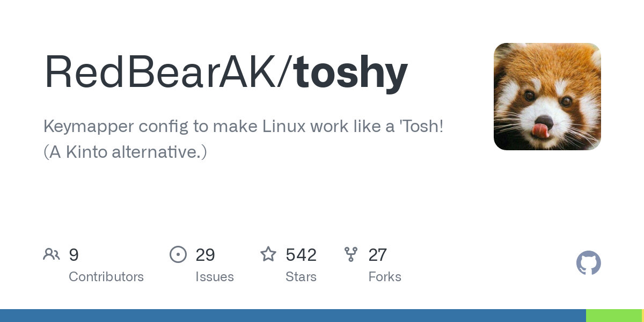Open the red panda avatar image
This screenshot has width=644, height=322.
click(547, 97)
